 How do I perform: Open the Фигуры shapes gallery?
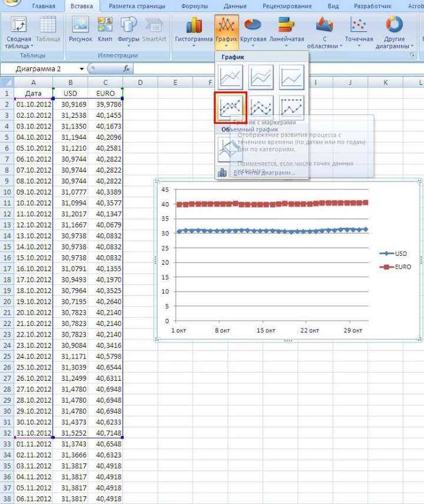click(x=128, y=30)
